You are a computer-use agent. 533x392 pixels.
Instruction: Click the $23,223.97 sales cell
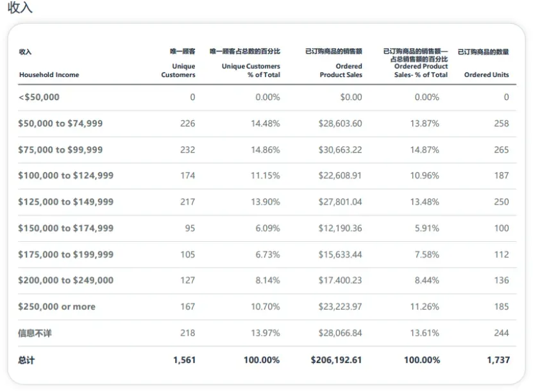click(x=341, y=307)
